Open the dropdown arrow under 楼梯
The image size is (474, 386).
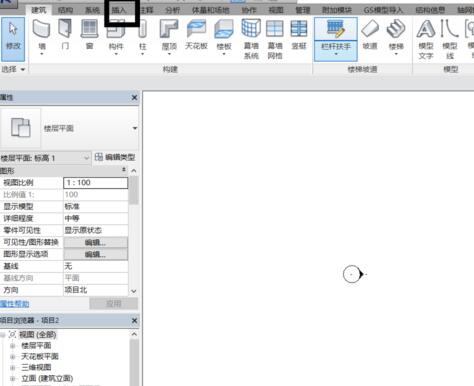[x=396, y=54]
